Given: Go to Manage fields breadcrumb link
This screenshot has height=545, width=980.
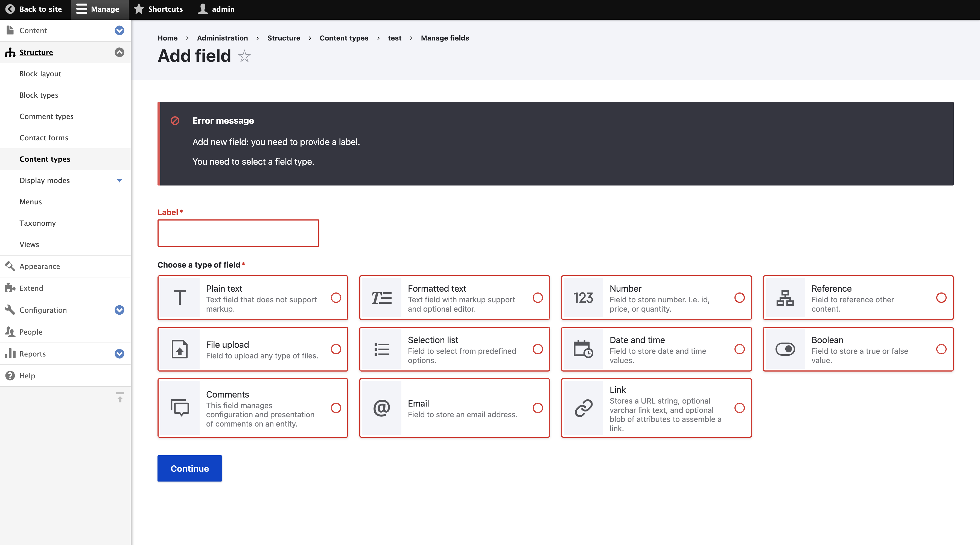Looking at the screenshot, I should 445,38.
